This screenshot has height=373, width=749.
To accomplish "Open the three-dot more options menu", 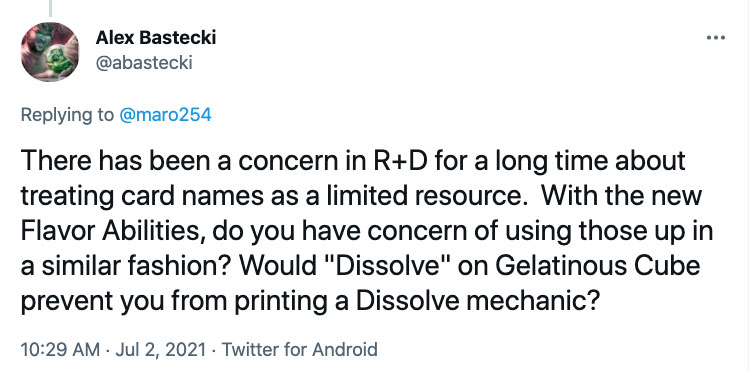I will coord(715,38).
